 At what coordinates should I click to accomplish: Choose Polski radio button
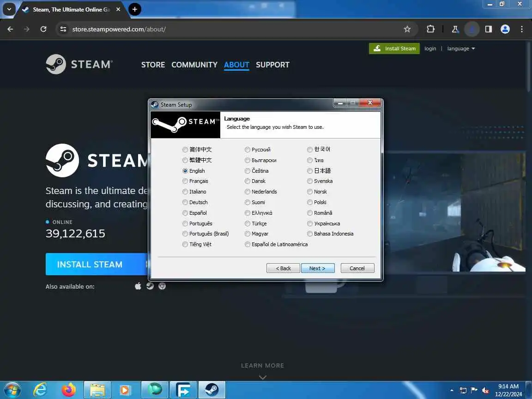point(310,202)
